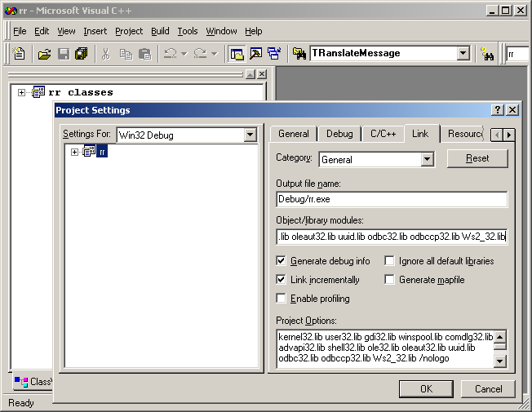This screenshot has width=532, height=412.
Task: Click the Save All icon
Action: [x=82, y=54]
